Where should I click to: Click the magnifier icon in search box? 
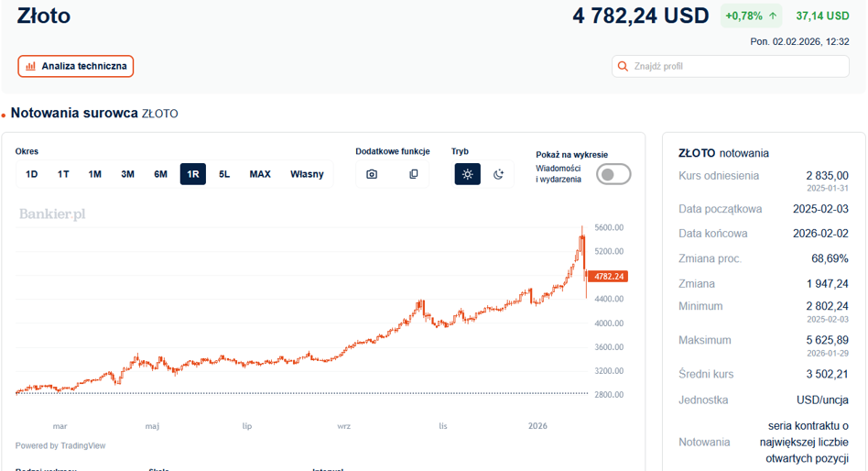623,67
